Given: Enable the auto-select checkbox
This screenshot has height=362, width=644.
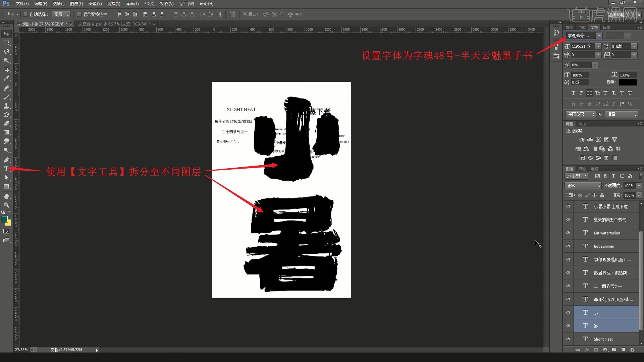Looking at the screenshot, I should click(x=25, y=14).
